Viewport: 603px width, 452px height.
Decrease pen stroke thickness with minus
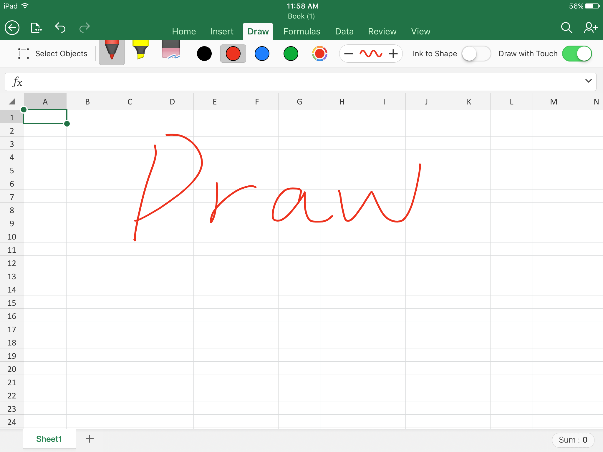pos(348,53)
